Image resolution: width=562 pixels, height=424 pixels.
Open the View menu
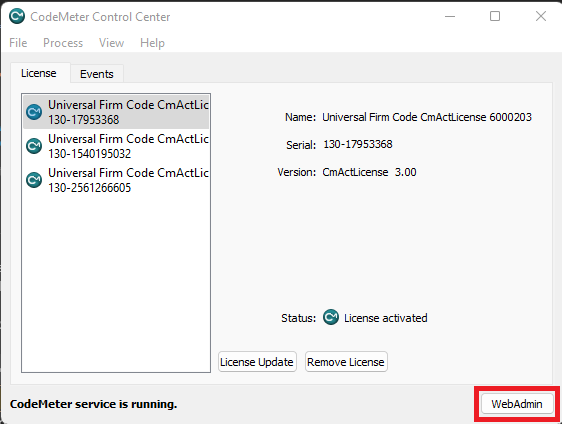coord(111,43)
